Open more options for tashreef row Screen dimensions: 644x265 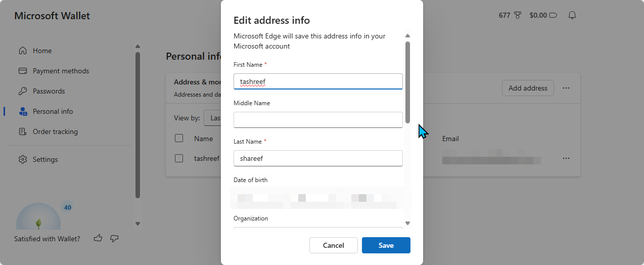click(x=566, y=158)
